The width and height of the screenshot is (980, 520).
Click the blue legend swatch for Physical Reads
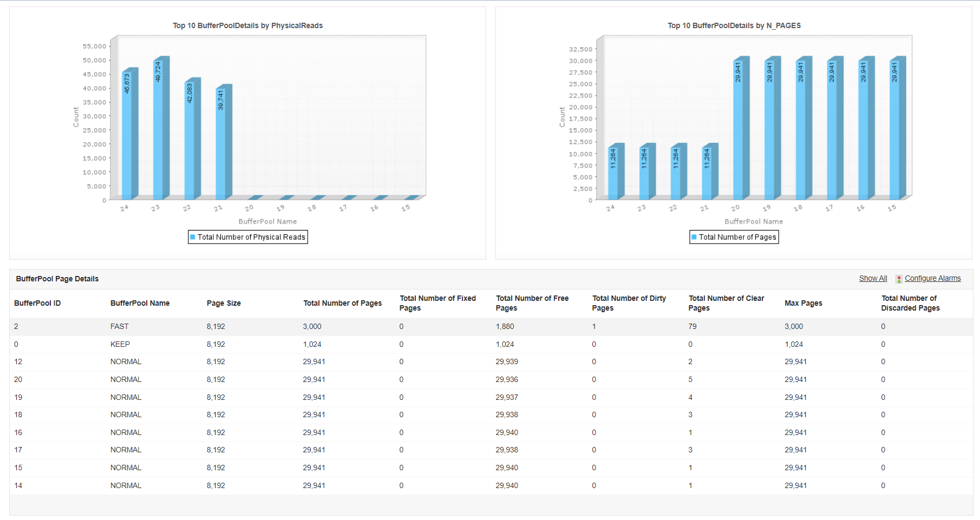(193, 237)
